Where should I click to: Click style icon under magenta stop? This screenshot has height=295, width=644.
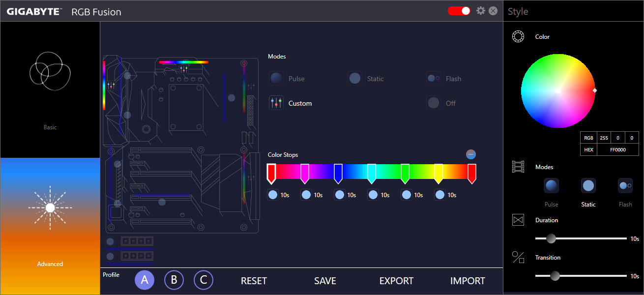coord(306,195)
